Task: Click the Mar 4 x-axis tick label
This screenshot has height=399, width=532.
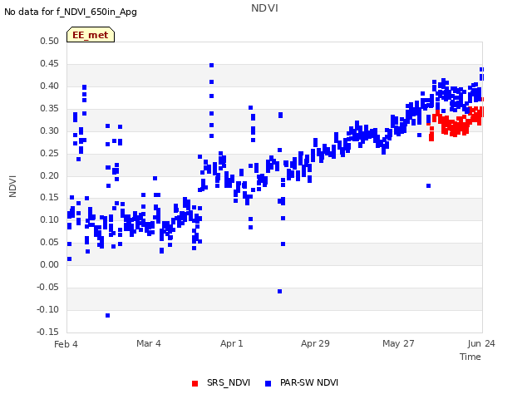Action: point(149,343)
